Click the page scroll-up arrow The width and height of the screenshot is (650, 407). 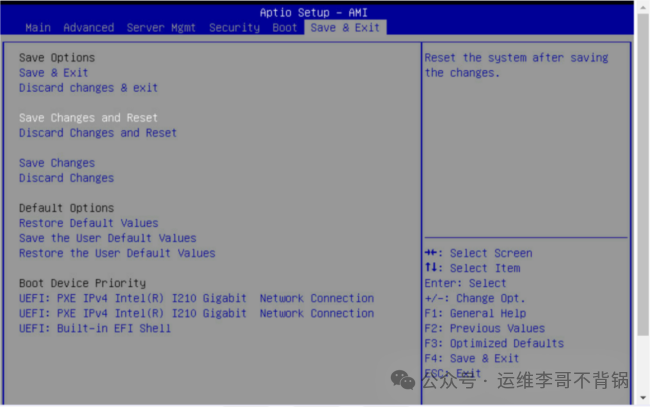(x=643, y=7)
